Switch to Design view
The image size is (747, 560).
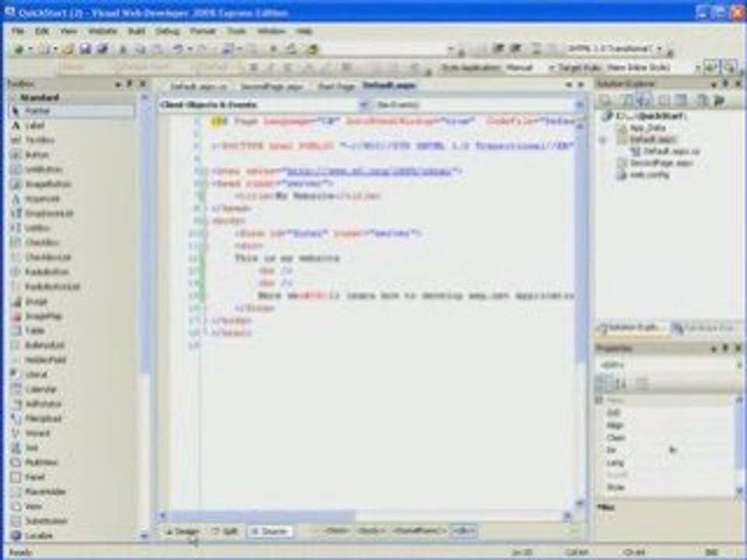point(183,531)
